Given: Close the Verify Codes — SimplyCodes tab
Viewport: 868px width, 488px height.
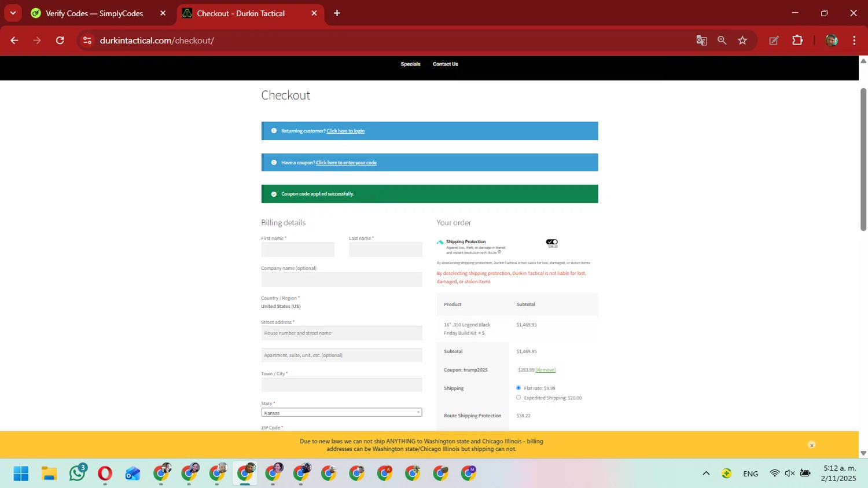Looking at the screenshot, I should [x=163, y=13].
